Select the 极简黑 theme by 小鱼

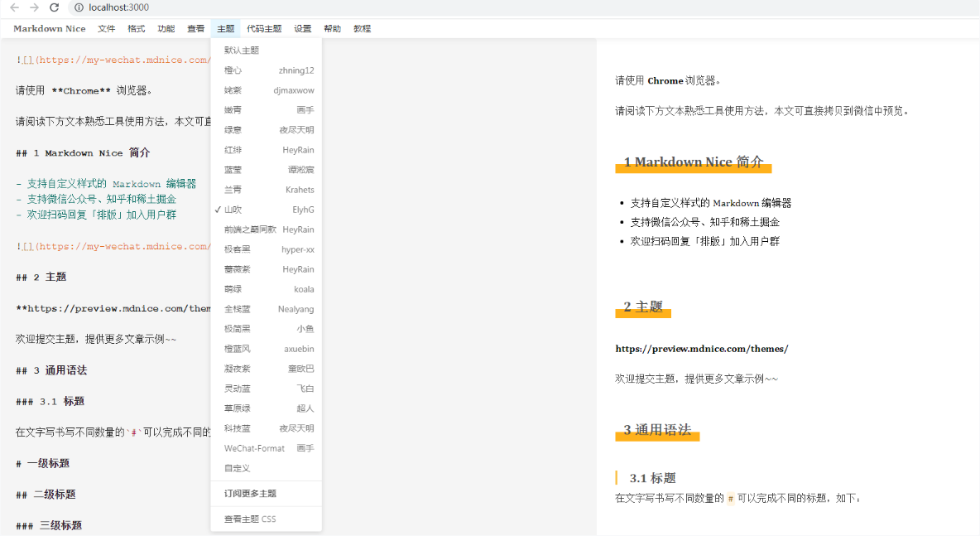tap(267, 329)
